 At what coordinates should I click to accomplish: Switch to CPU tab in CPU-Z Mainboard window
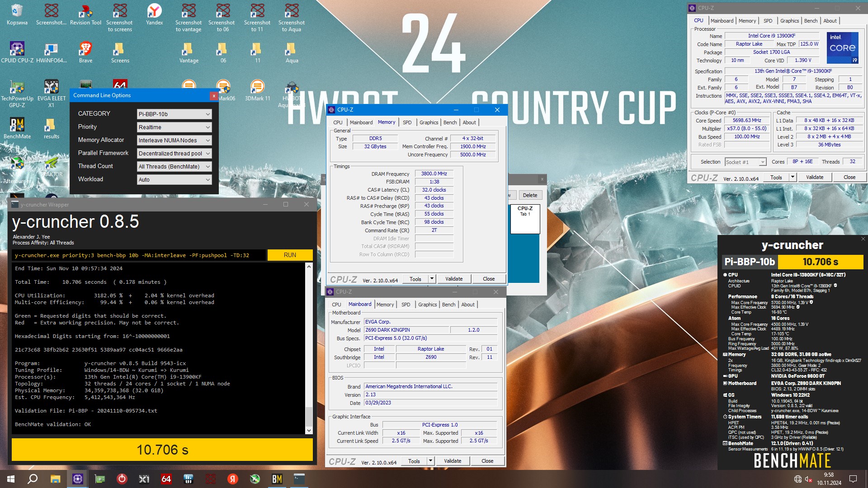[x=336, y=305]
